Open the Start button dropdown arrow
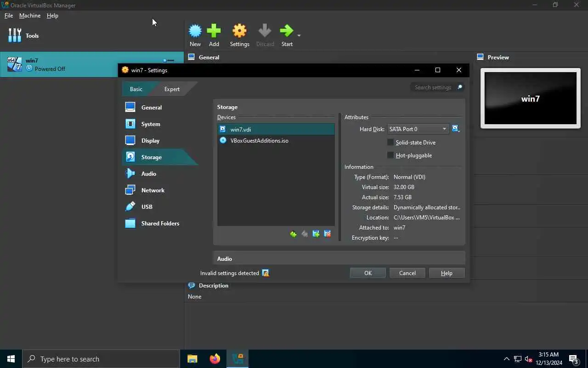 coord(299,35)
